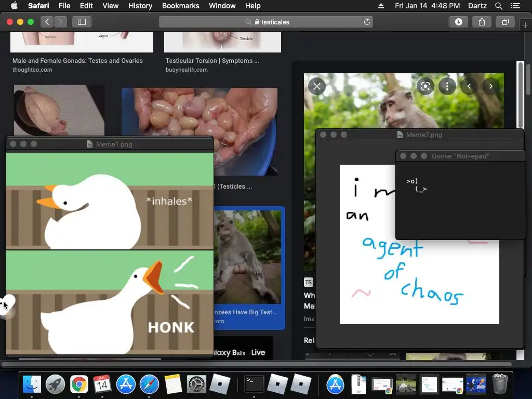
Task: Click the Meme7.png window title bar
Action: tap(420, 135)
